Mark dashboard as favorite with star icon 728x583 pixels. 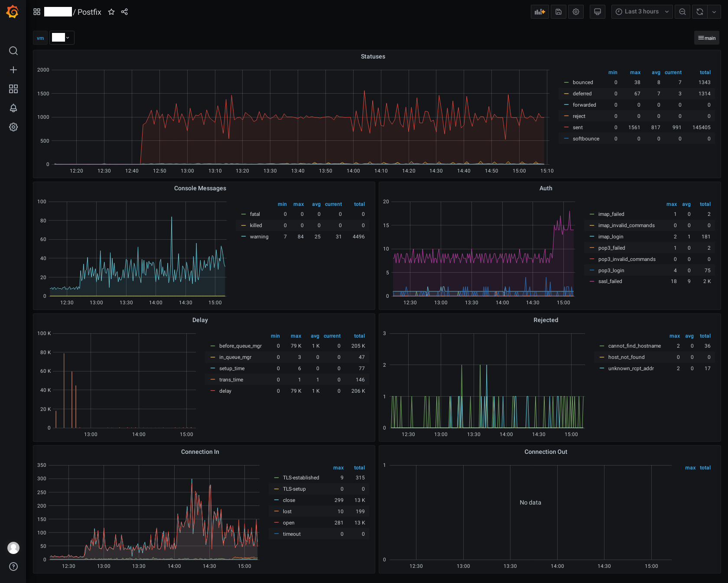point(111,12)
